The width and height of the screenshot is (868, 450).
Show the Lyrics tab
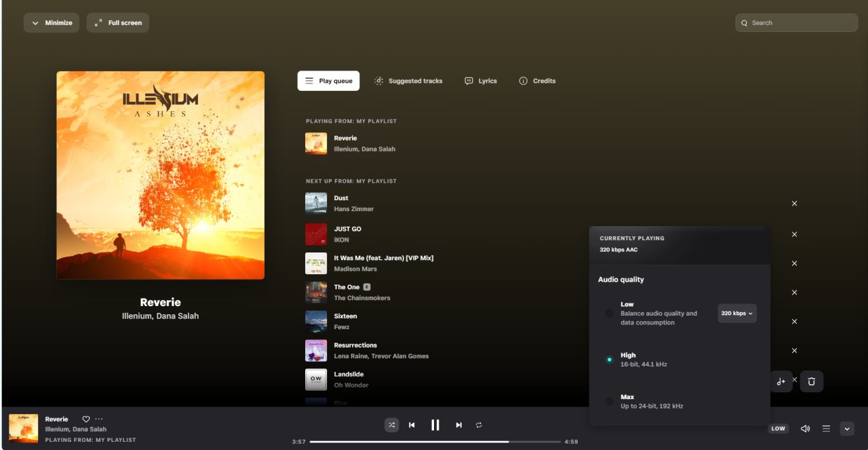click(x=481, y=81)
